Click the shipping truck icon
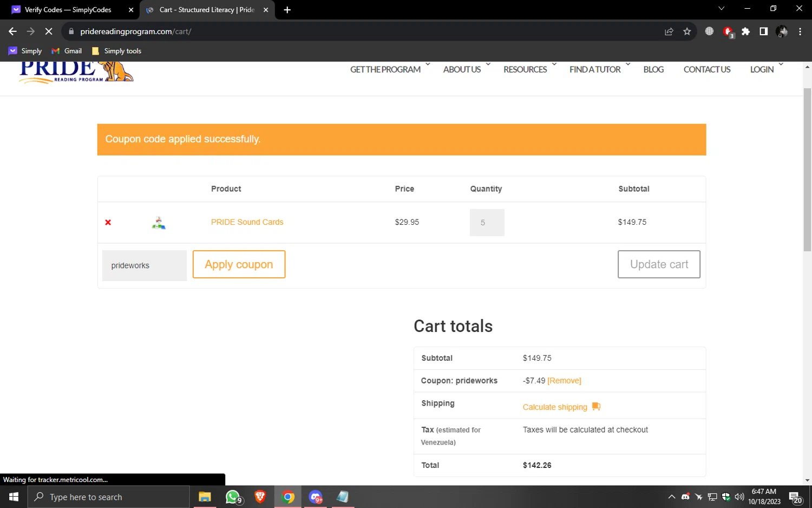Viewport: 812px width, 508px height. [596, 406]
